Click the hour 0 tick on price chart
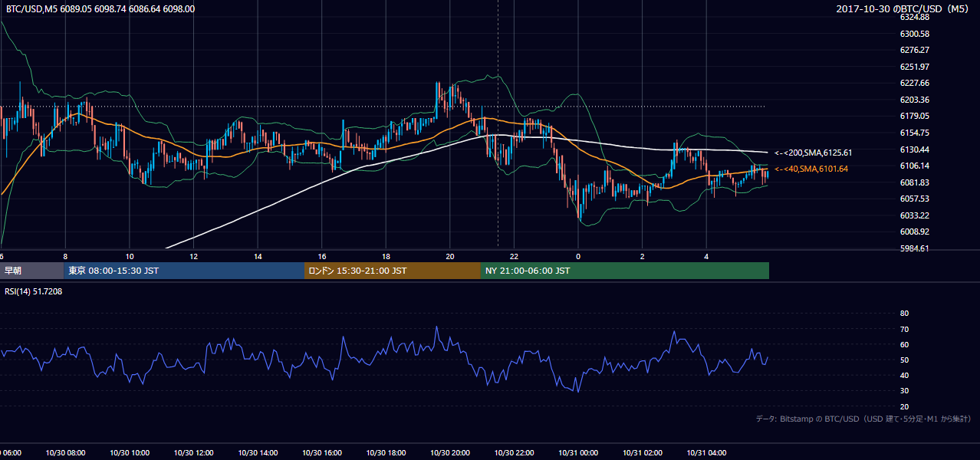 coord(578,257)
